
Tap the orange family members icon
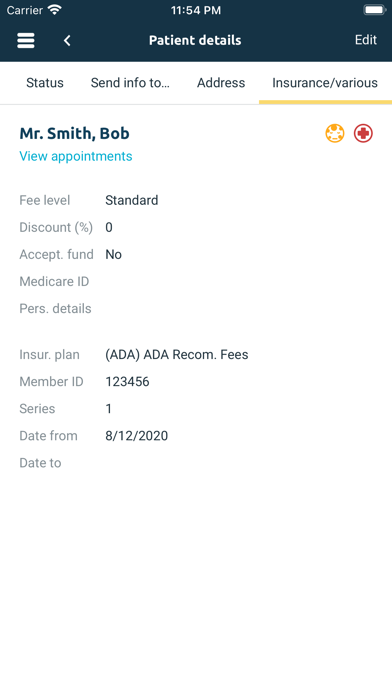tap(335, 133)
